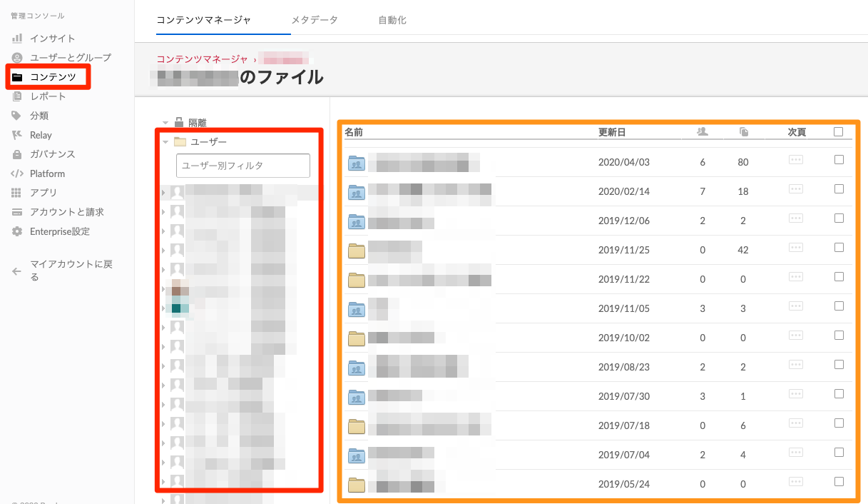The image size is (868, 504).
Task: Click the アプリ grid icon
Action: point(17,193)
